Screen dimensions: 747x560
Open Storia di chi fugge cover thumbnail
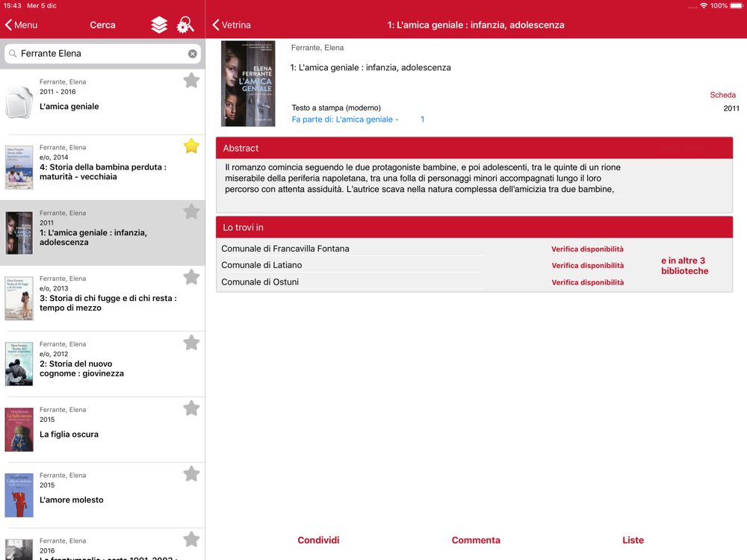pyautogui.click(x=19, y=298)
